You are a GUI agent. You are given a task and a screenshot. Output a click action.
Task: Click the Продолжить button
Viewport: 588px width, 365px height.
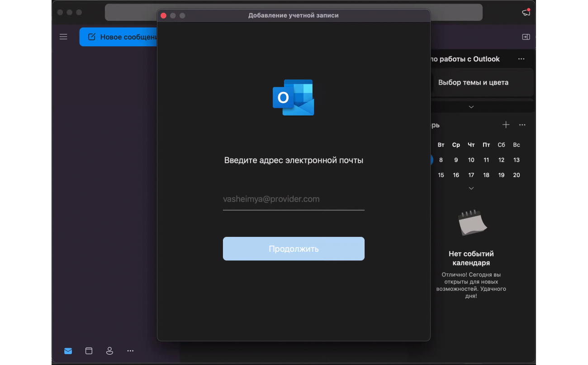[294, 249]
